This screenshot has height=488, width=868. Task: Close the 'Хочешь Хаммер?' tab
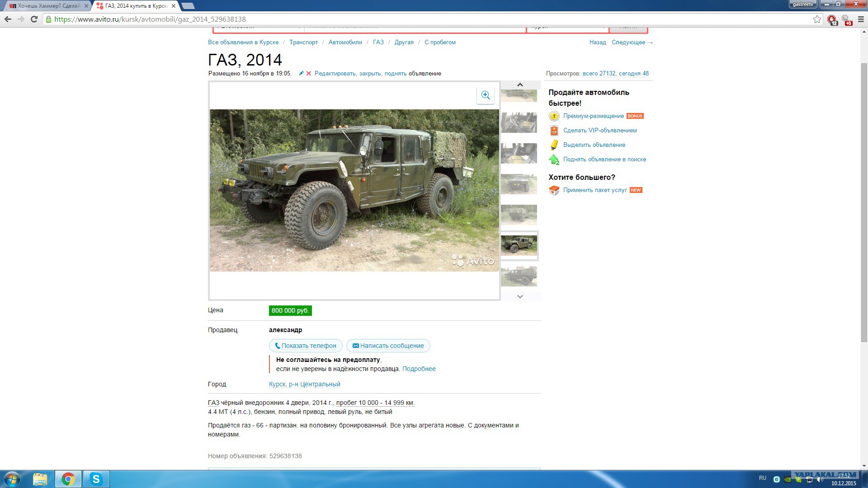[86, 6]
